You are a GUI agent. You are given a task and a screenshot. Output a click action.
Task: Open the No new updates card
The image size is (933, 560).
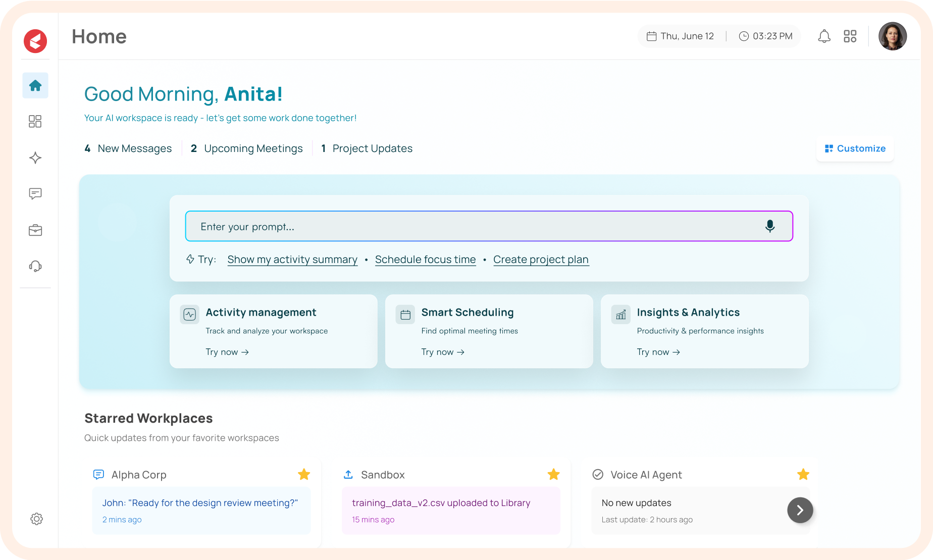click(701, 511)
